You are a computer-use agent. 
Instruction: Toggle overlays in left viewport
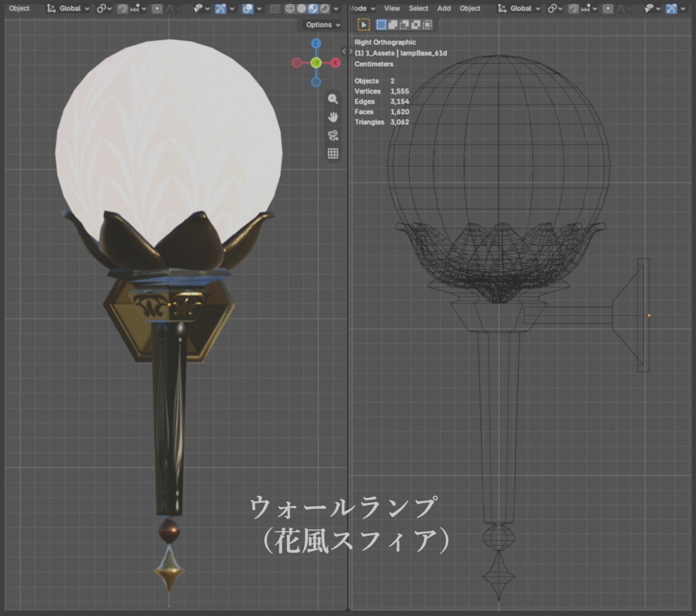point(247,8)
